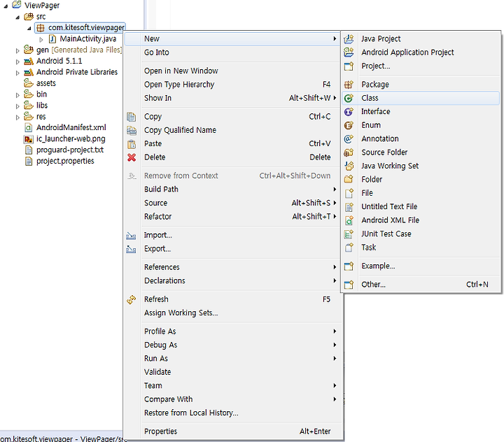Click the ic_launcher-web.png image icon

tap(29, 138)
